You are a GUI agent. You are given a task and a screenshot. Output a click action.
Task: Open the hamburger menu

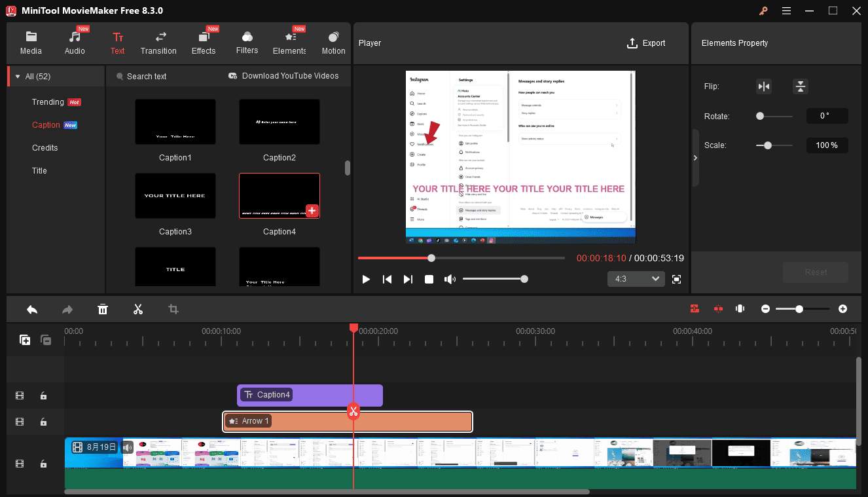[x=786, y=10]
